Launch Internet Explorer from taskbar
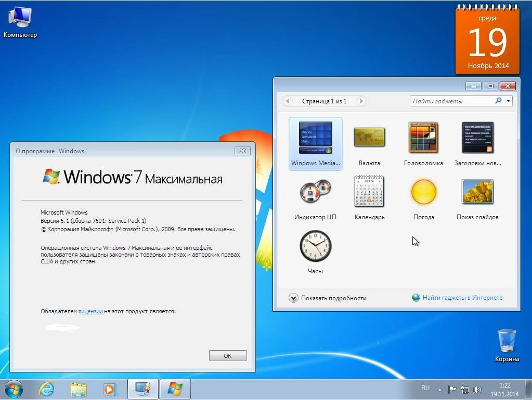Screen dimensions: 532x400 point(46,389)
